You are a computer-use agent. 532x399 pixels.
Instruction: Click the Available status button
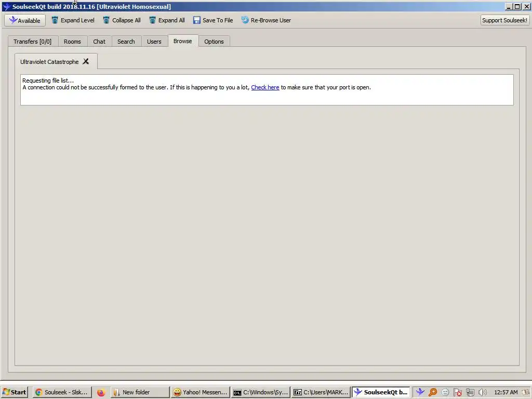coord(25,20)
